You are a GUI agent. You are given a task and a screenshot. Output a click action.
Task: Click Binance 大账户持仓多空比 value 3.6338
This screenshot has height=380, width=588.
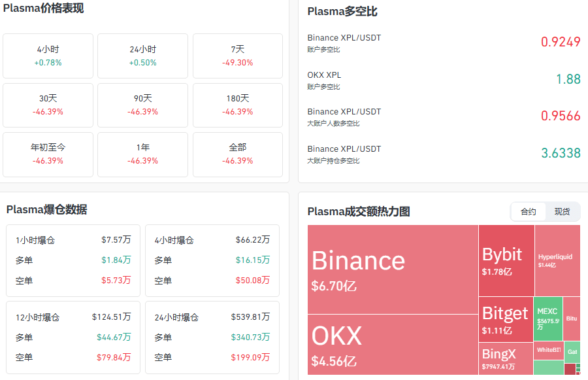tap(561, 154)
